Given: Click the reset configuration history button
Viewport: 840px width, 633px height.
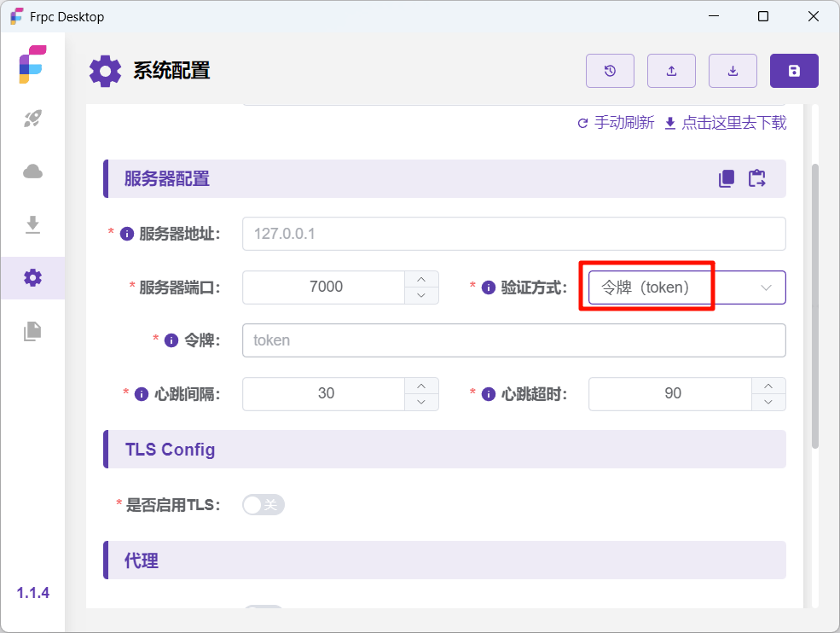Looking at the screenshot, I should 610,71.
